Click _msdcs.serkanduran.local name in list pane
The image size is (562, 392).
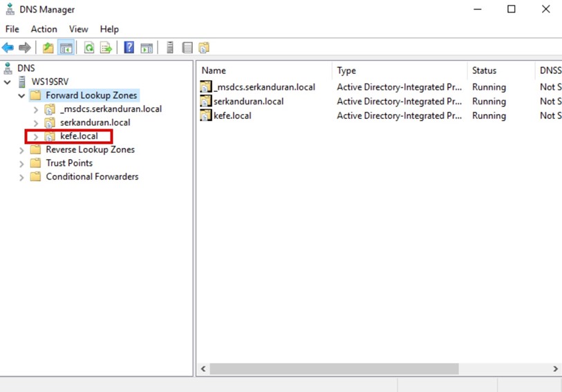point(265,87)
